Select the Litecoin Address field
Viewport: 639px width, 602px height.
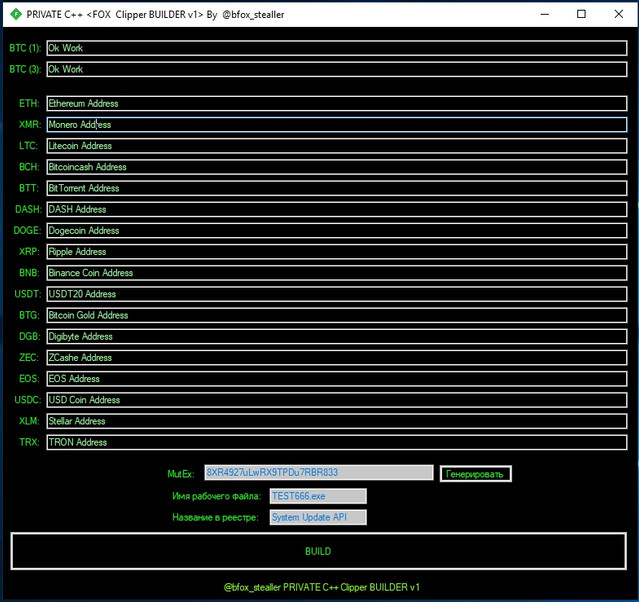pos(337,146)
